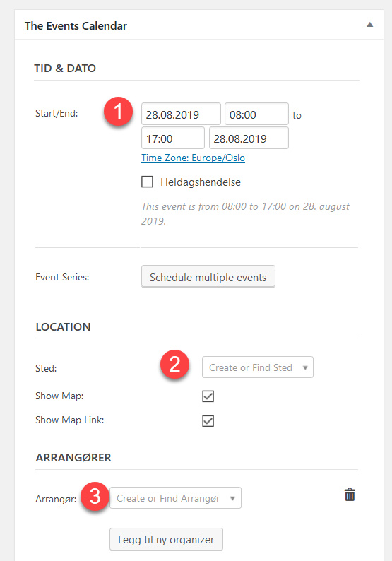This screenshot has height=561, width=392.
Task: Click the red number 2 marker
Action: tap(174, 364)
